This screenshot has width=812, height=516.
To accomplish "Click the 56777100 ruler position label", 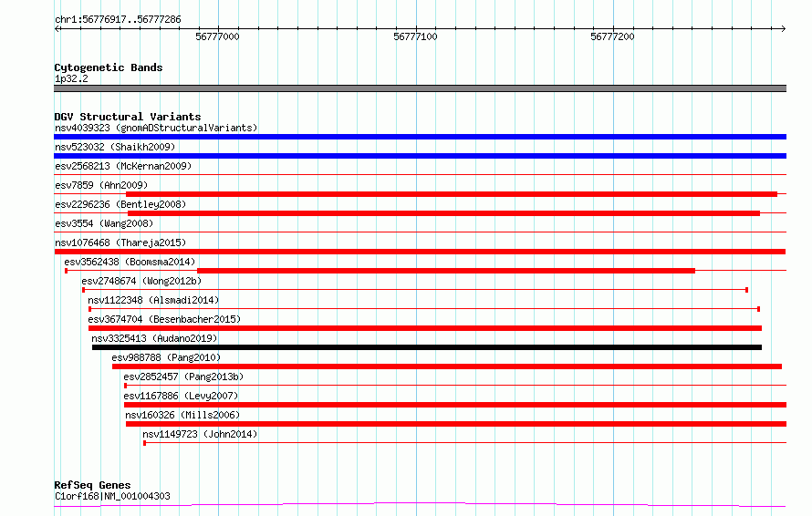I will point(415,36).
